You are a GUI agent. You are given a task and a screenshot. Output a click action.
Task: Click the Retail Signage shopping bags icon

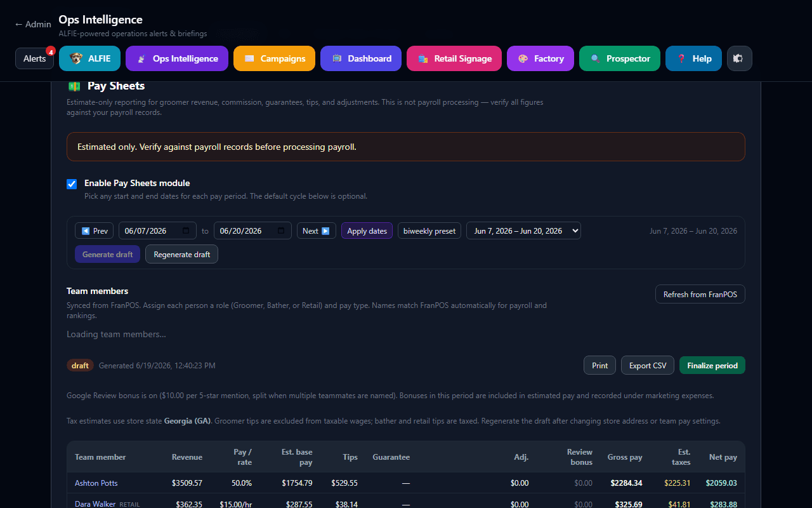pos(423,58)
